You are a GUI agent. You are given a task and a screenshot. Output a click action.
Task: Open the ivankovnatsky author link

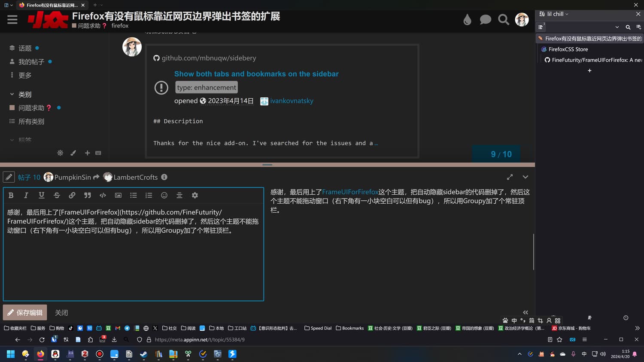[x=292, y=101]
